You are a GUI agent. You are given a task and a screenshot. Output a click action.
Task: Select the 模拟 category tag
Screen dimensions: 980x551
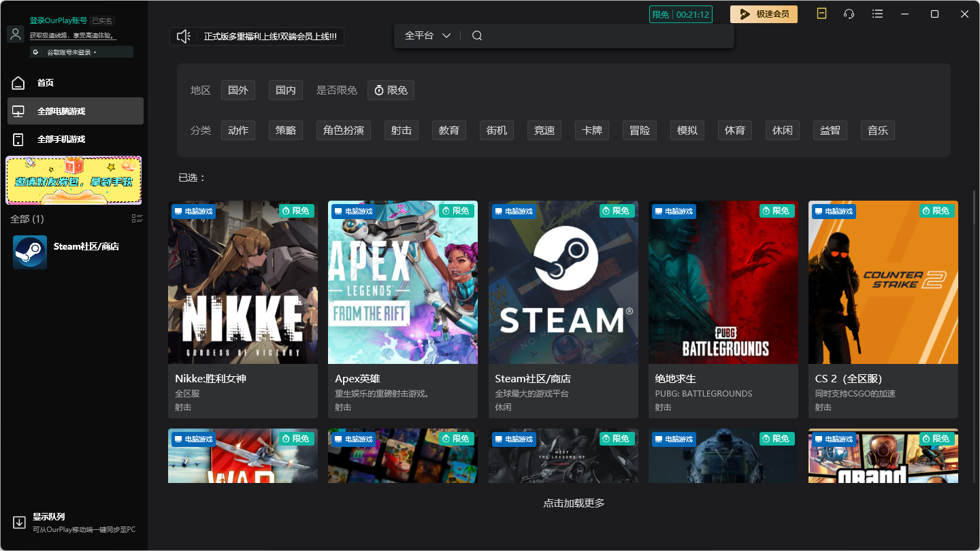click(x=687, y=131)
